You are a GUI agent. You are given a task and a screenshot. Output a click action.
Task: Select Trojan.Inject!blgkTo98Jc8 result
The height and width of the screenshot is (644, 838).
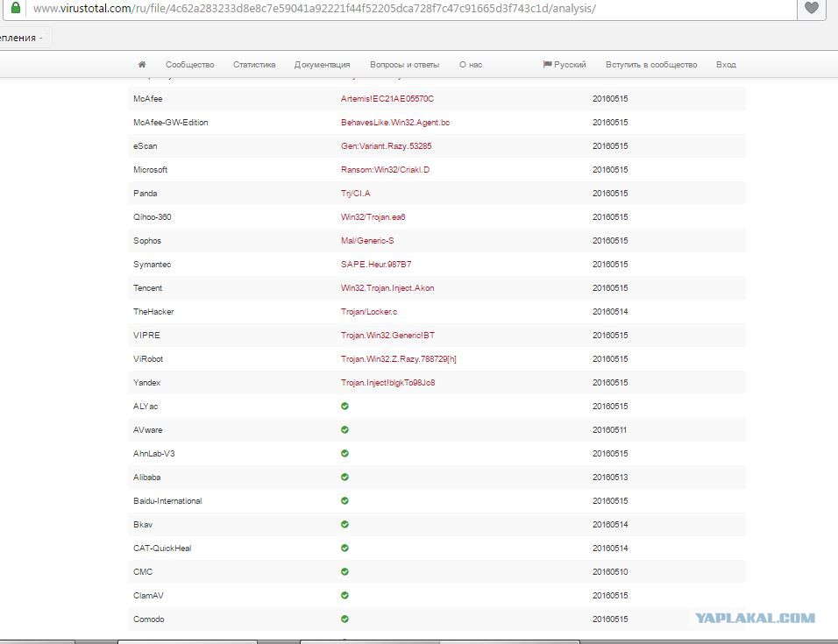coord(388,382)
